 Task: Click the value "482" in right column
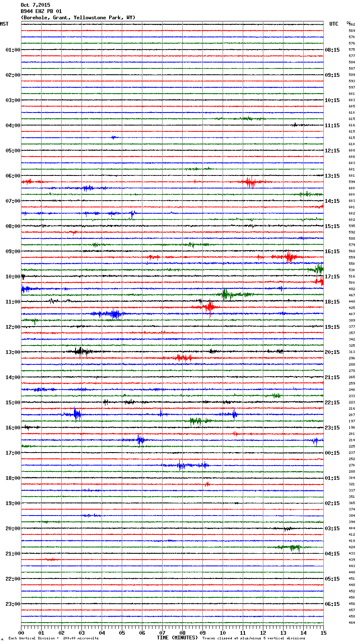[x=352, y=289]
